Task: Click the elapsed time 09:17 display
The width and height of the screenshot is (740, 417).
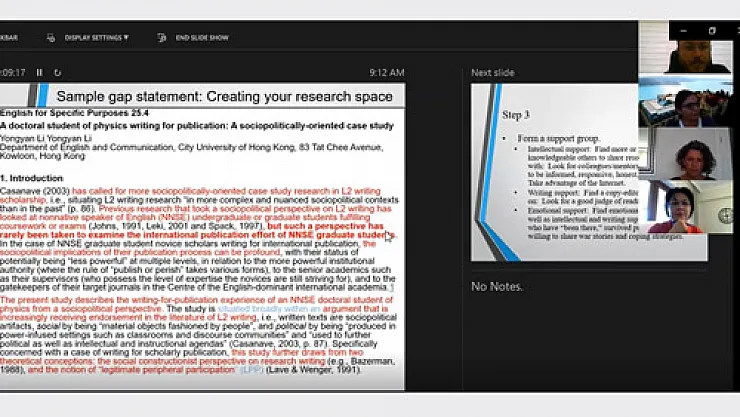Action: click(x=13, y=73)
